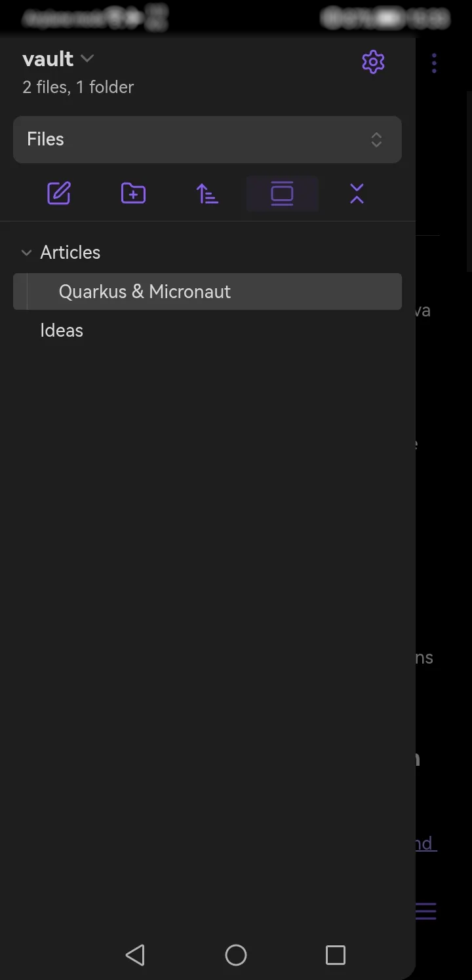This screenshot has width=472, height=980.
Task: Tap the '2 files, 1 folder' label
Action: 78,86
